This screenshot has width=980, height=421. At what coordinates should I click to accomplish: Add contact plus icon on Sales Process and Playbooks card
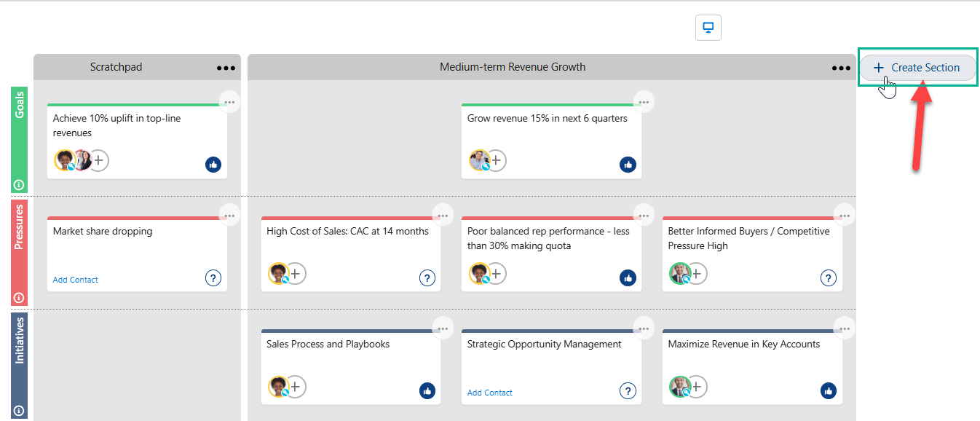pyautogui.click(x=295, y=387)
